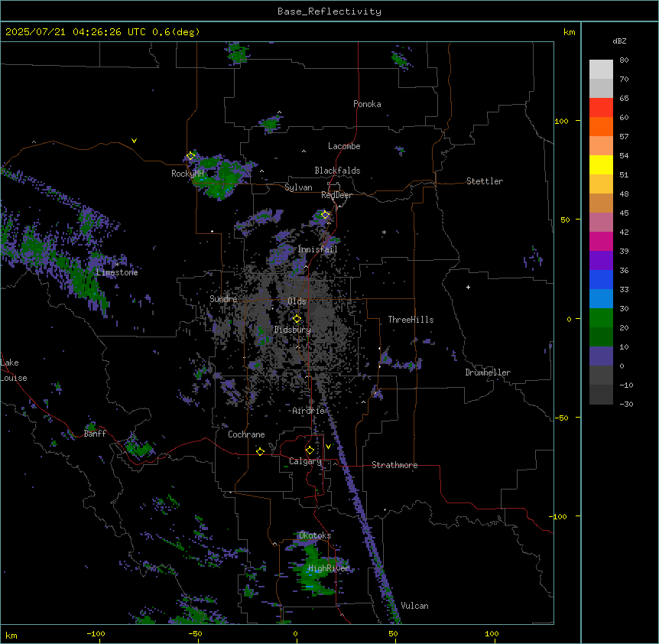
Task: Click the 45 value in the dBZ legend
Action: point(624,213)
